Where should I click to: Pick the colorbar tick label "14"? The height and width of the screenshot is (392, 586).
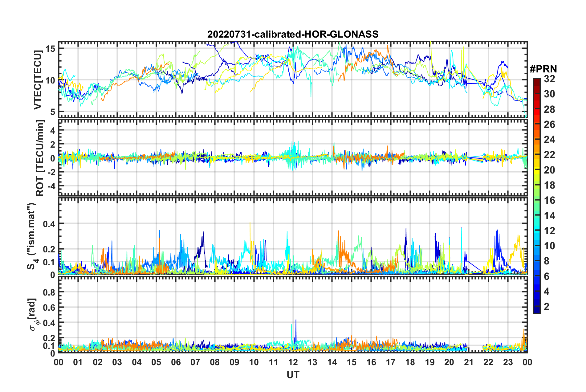[549, 216]
